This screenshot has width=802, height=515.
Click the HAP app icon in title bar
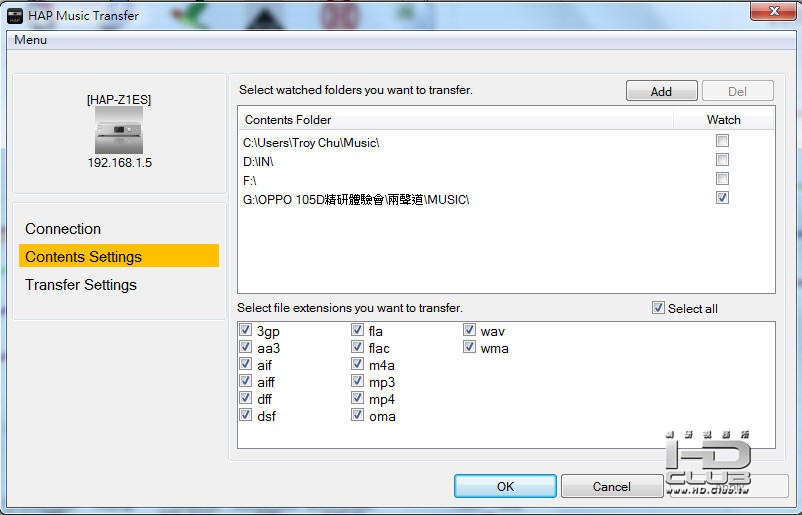15,16
